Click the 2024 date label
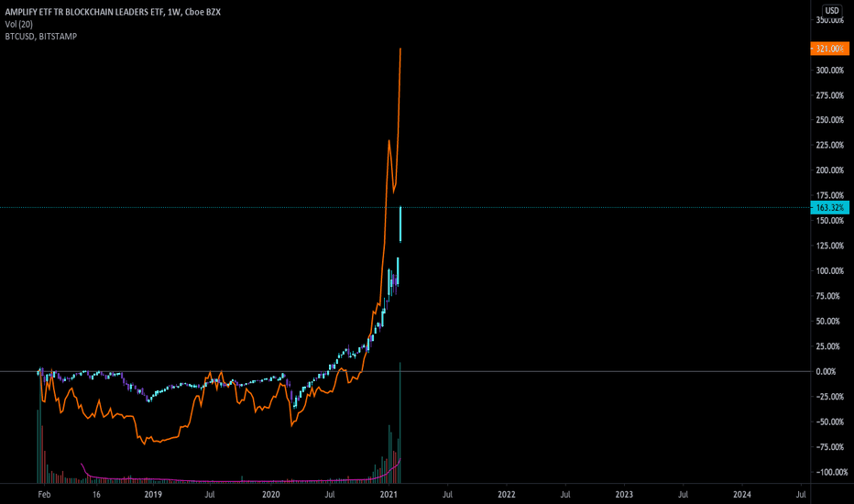The width and height of the screenshot is (854, 504). (x=742, y=495)
